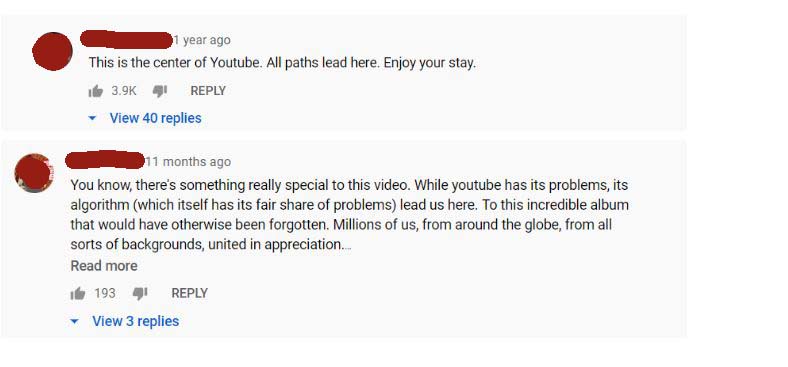Viewport: 788px width, 367px height.
Task: Click the redacted username beside "11 months ago"
Action: click(x=105, y=160)
